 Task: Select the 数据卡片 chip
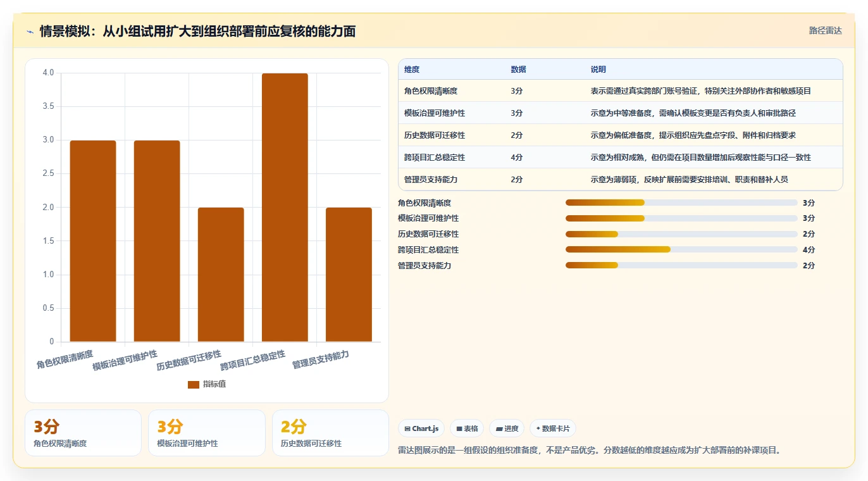pos(553,428)
